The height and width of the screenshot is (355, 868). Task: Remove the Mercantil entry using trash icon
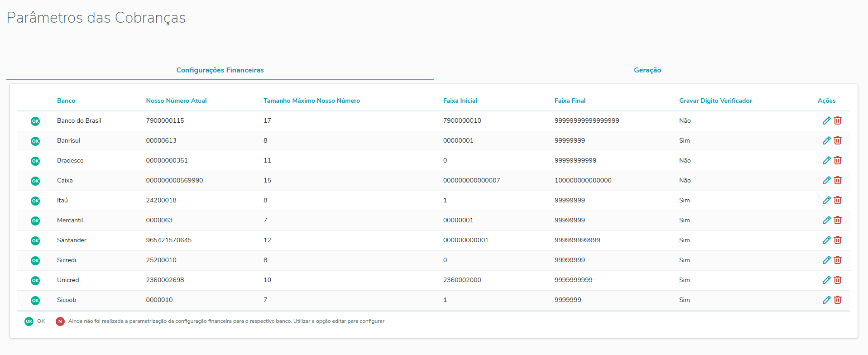[x=838, y=220]
